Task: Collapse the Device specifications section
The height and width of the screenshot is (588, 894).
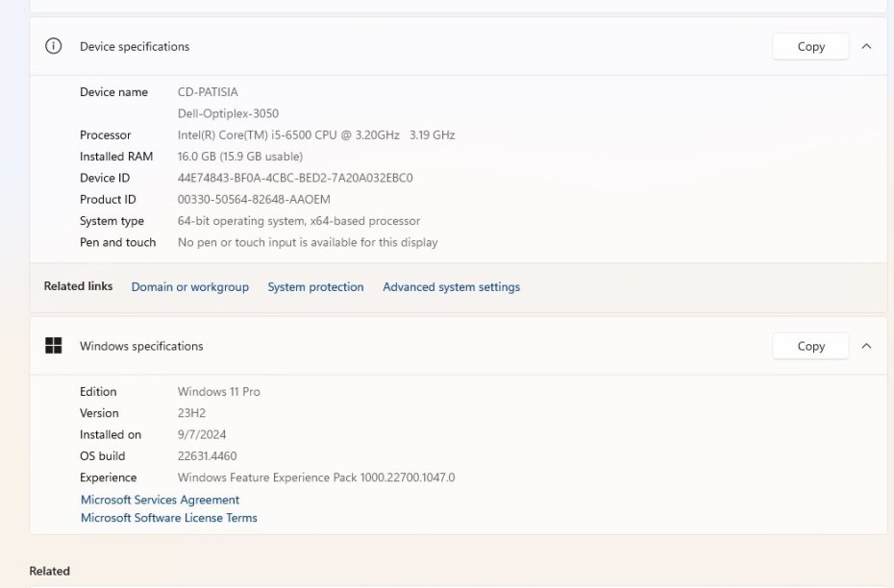Action: (x=866, y=46)
